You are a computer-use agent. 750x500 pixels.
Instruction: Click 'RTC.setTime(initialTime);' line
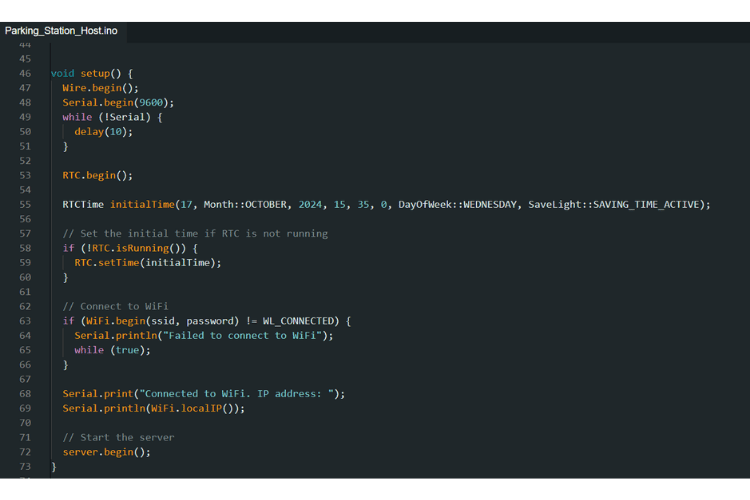pyautogui.click(x=148, y=263)
